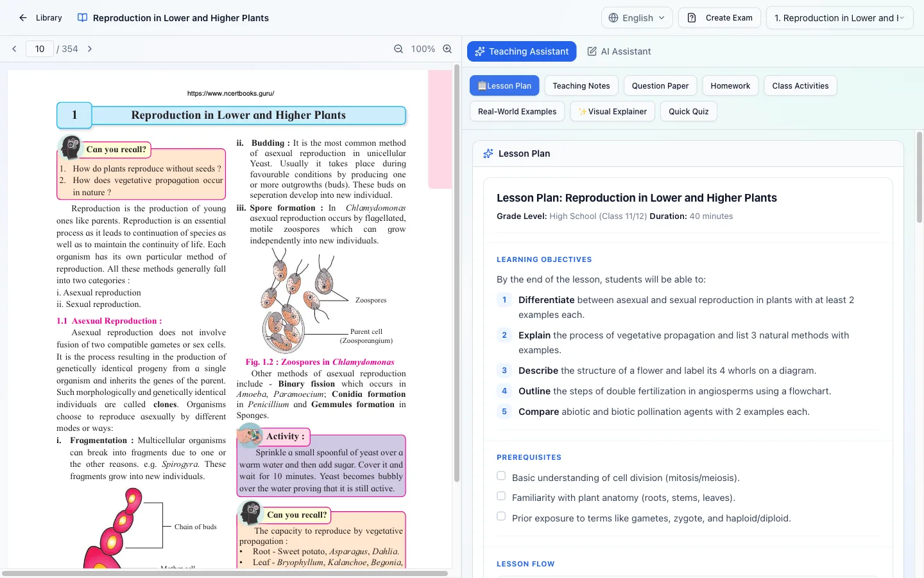Viewport: 924px width, 578px height.
Task: Go to previous page arrow
Action: [x=14, y=49]
